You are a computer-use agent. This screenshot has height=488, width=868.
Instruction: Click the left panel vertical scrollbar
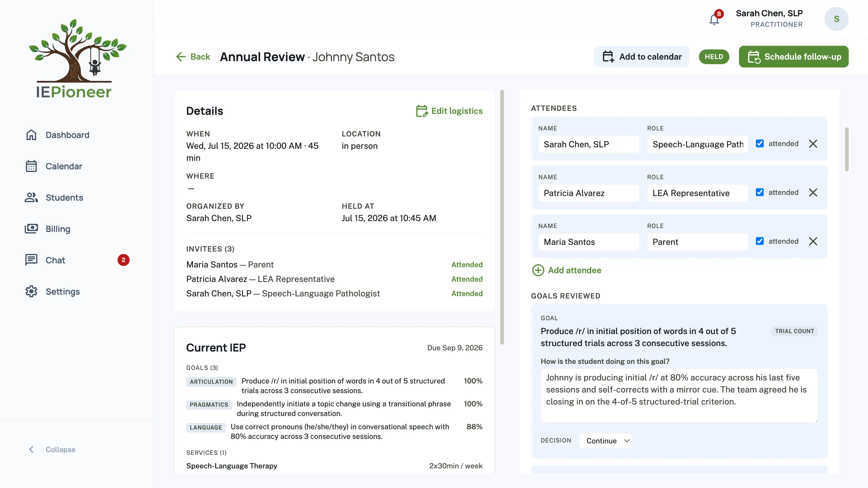click(502, 217)
